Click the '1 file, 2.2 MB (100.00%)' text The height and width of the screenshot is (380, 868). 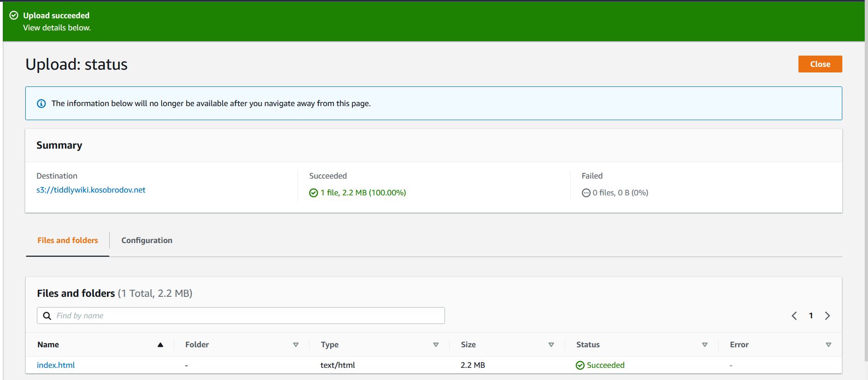point(363,193)
